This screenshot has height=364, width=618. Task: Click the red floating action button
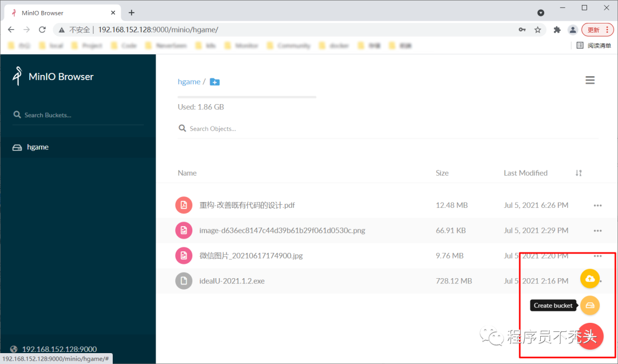tap(590, 336)
